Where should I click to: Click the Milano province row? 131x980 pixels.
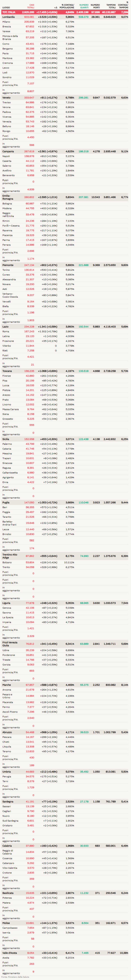pyautogui.click(x=6, y=22)
